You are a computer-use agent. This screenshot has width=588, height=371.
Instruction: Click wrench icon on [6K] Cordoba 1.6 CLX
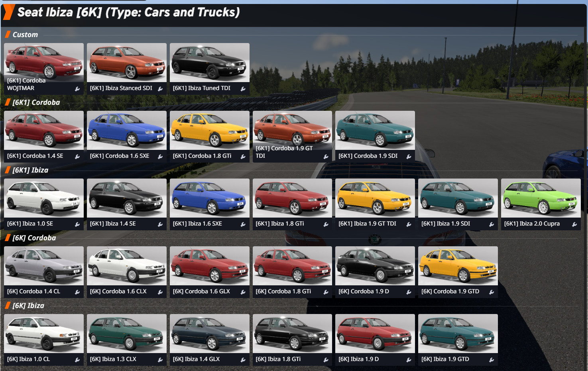(x=160, y=292)
